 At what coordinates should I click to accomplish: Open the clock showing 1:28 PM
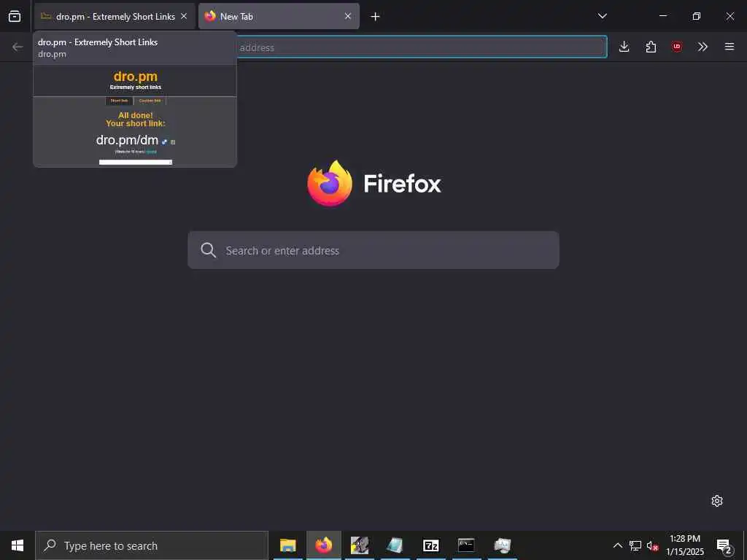684,545
